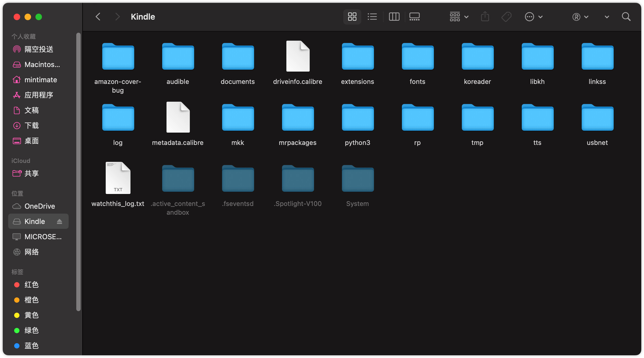Switch to list view mode
644x358 pixels.
pos(372,17)
